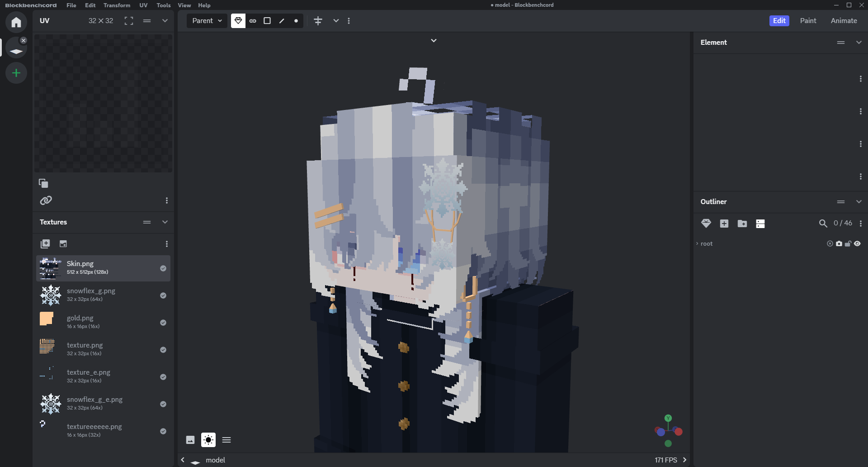The width and height of the screenshot is (868, 467).
Task: Click the add cube icon in Outliner
Action: 724,224
